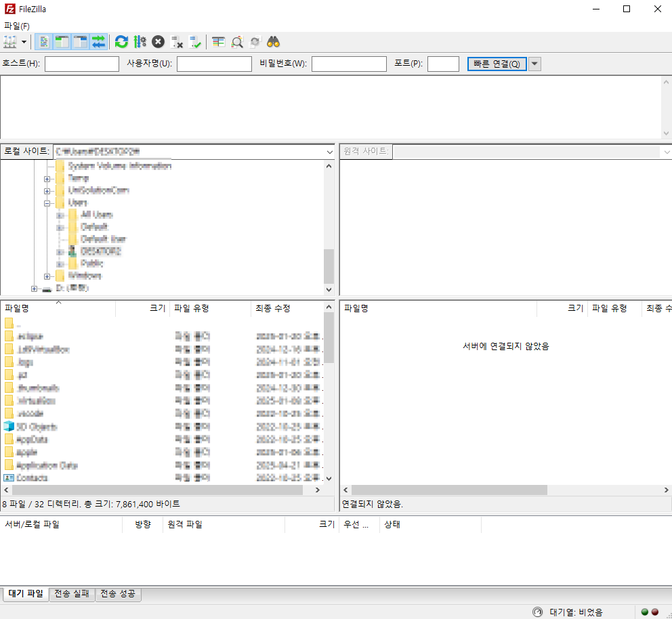Click the green refresh file lists icon

tap(122, 42)
